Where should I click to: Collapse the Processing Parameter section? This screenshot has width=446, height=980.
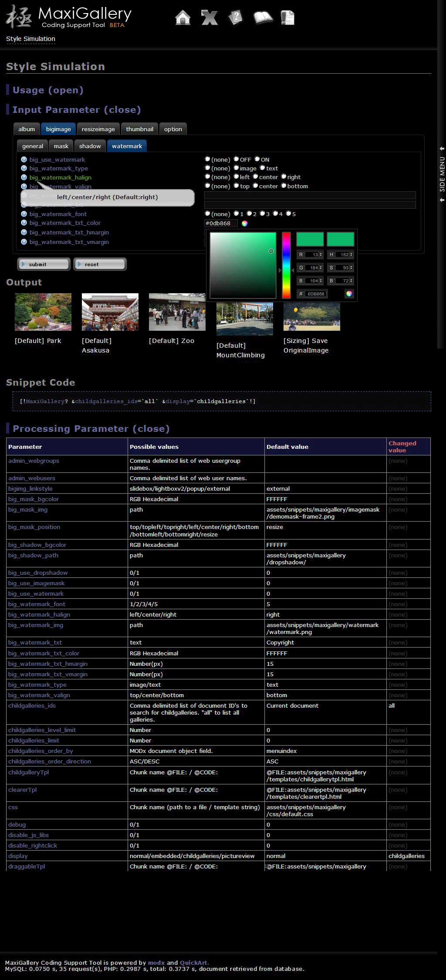pyautogui.click(x=91, y=429)
